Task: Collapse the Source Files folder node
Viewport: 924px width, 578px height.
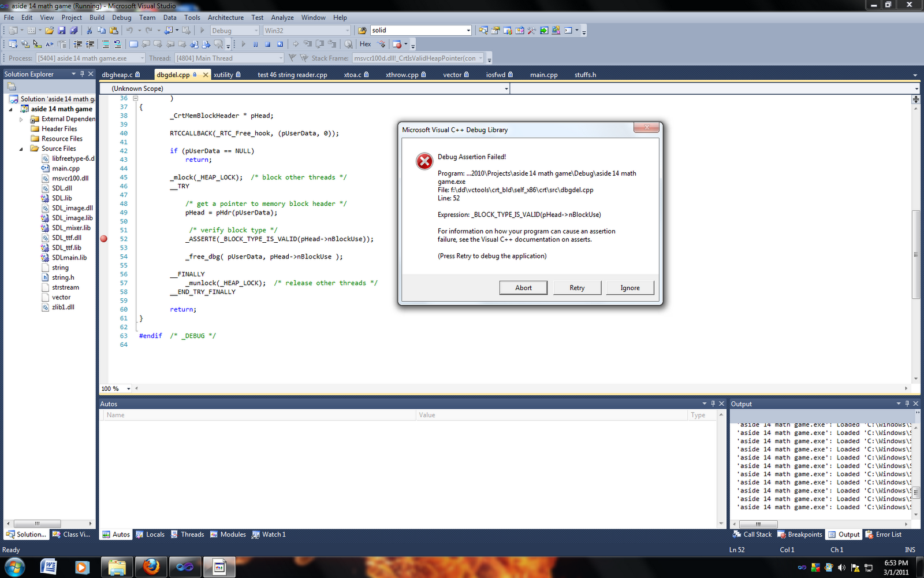Action: click(x=21, y=149)
